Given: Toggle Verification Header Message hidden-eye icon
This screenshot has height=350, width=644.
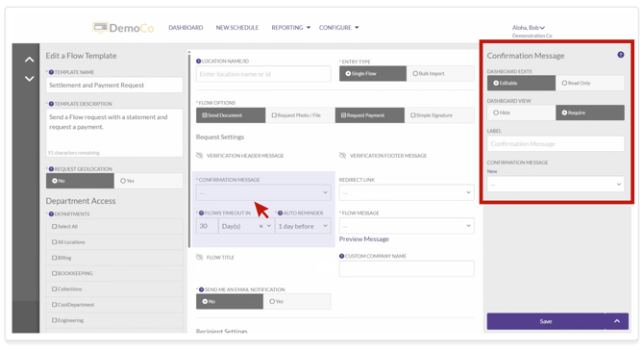Looking at the screenshot, I should [200, 156].
